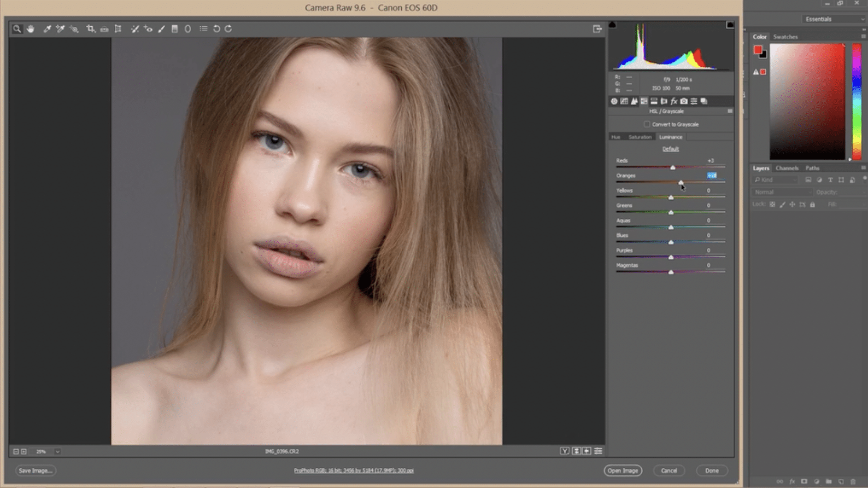Copy current settings to Before button

tap(587, 451)
